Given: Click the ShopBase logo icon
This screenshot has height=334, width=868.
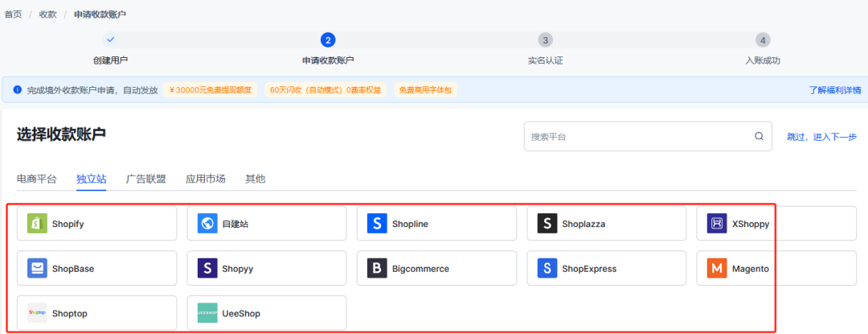Looking at the screenshot, I should coord(38,269).
